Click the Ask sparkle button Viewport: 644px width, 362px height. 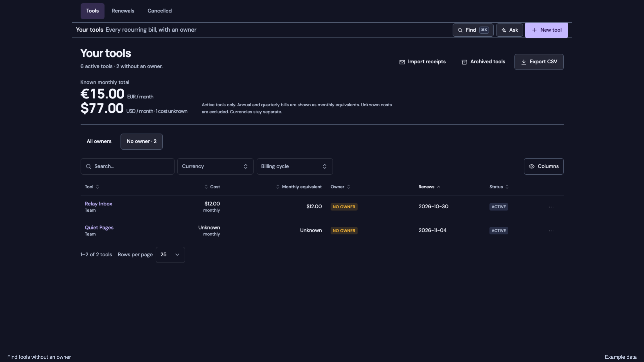[x=509, y=30]
